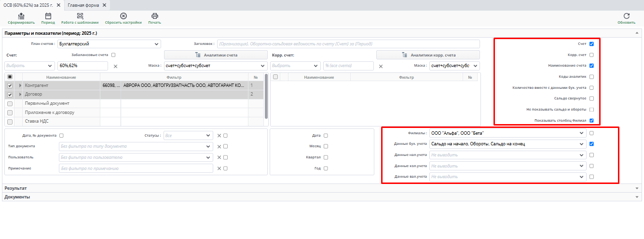644x239 pixels.
Task: Uncheck the Контрагент row checkbox
Action: click(x=10, y=85)
